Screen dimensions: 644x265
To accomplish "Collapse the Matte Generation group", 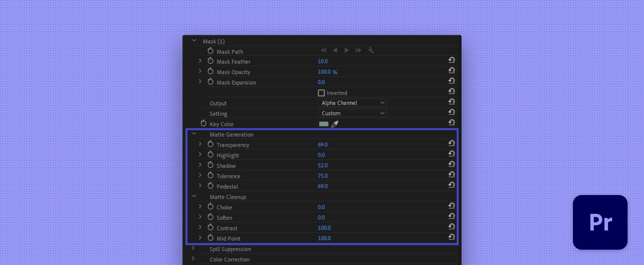I will 194,134.
